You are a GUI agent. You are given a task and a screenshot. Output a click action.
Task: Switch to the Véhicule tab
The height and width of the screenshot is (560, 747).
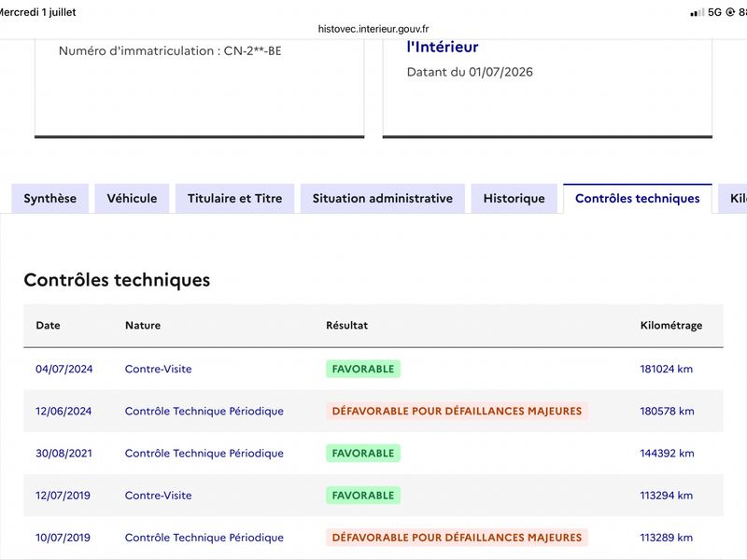[x=132, y=199]
